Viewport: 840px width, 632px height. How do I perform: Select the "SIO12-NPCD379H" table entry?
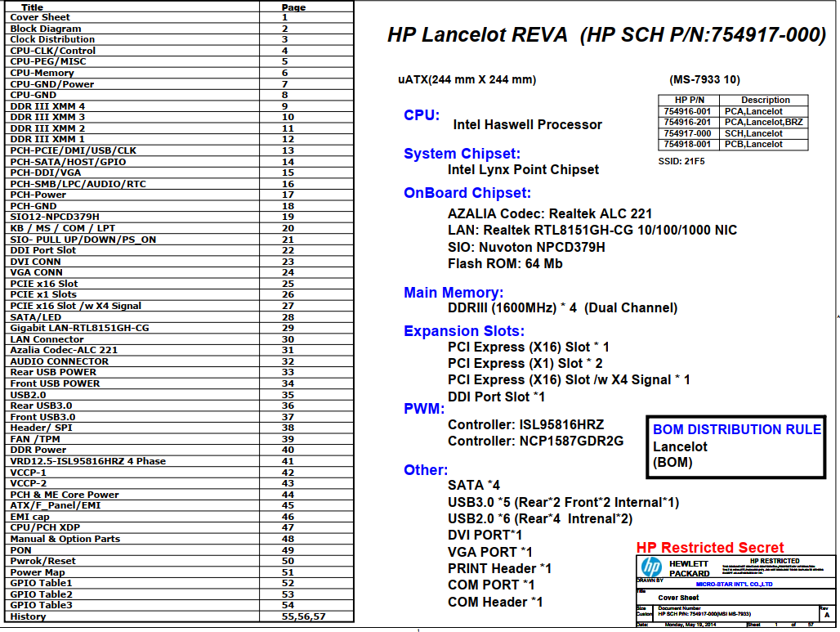[55, 217]
